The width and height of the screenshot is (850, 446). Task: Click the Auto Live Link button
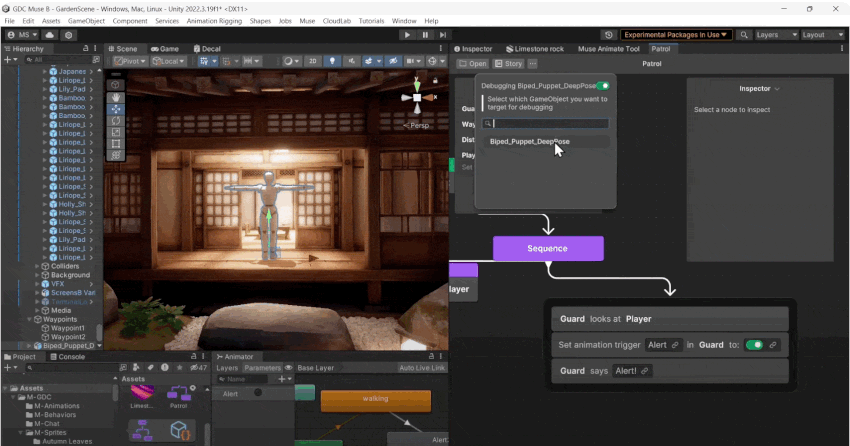pos(420,368)
